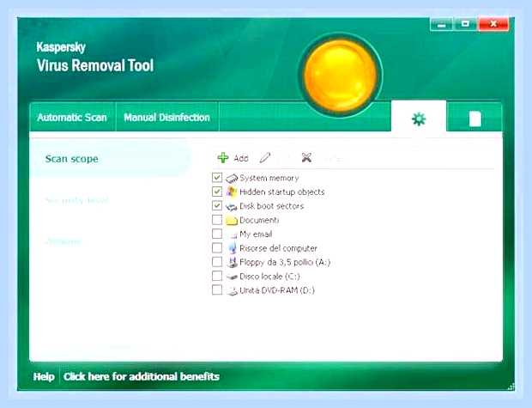The width and height of the screenshot is (532, 408).
Task: Open the Help link
Action: pyautogui.click(x=44, y=376)
